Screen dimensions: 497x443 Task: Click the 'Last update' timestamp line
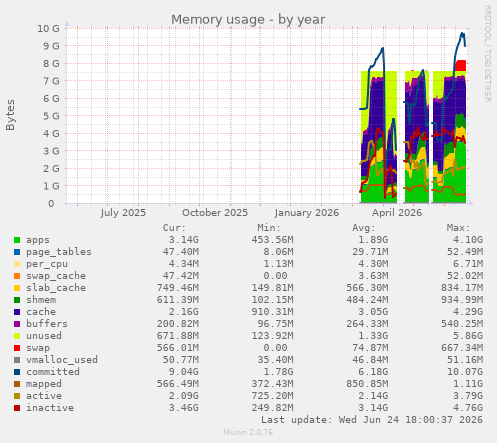tap(372, 420)
